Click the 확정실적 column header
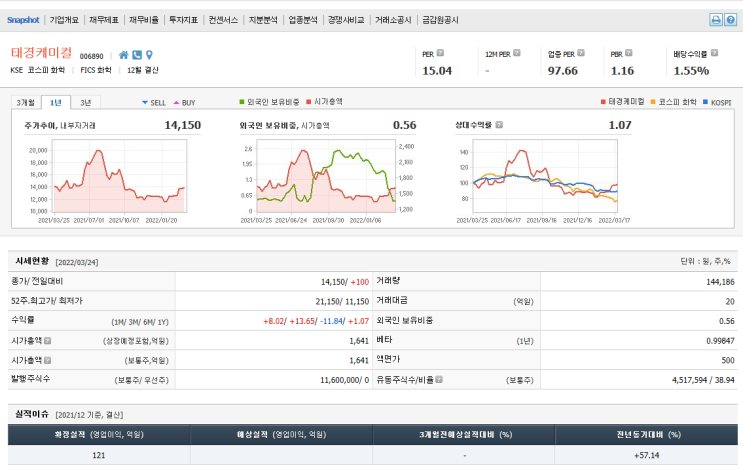The width and height of the screenshot is (743, 468). pyautogui.click(x=99, y=434)
